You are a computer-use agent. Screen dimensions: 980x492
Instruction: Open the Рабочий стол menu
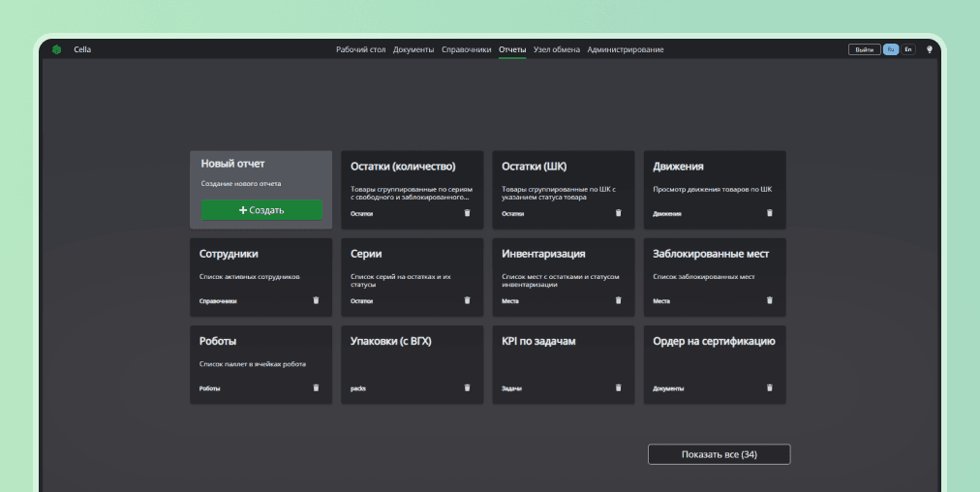(x=360, y=49)
